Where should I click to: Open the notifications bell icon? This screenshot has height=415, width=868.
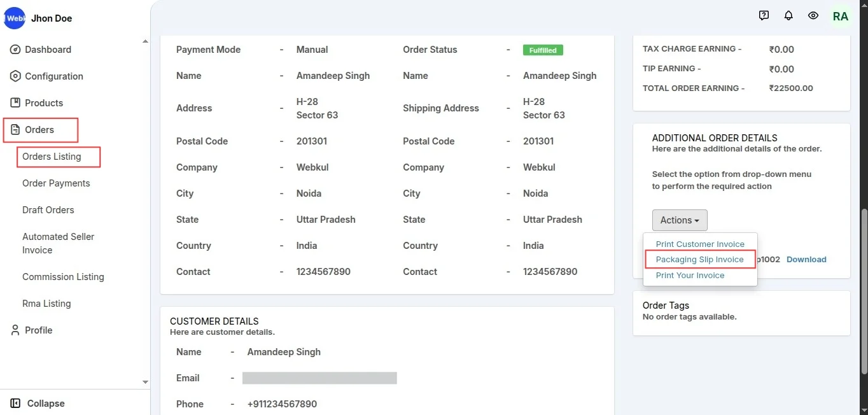(x=788, y=16)
